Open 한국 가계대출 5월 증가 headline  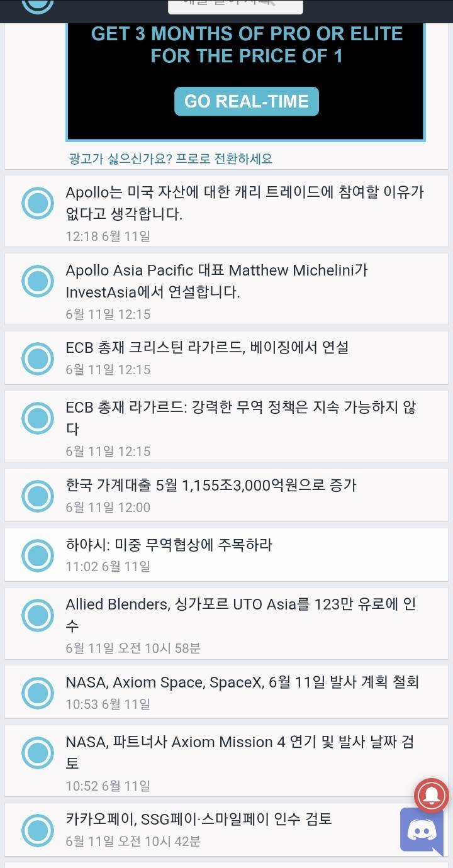(211, 485)
